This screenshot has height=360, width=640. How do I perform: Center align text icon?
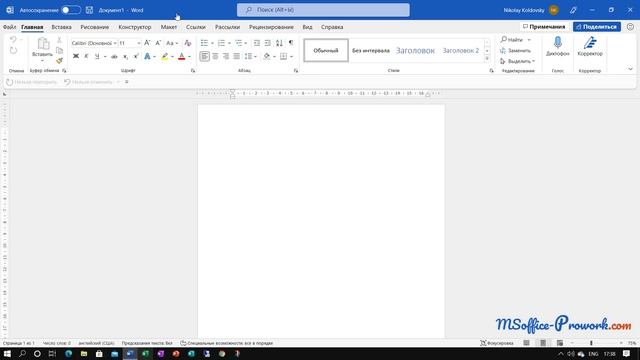pos(215,56)
